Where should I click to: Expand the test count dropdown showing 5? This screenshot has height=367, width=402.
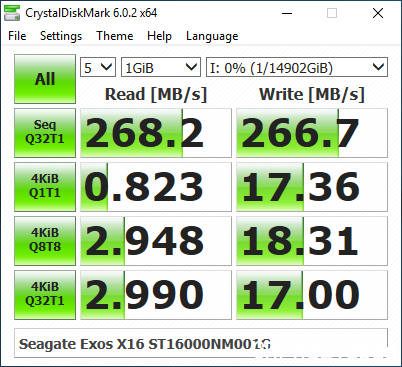[x=98, y=67]
